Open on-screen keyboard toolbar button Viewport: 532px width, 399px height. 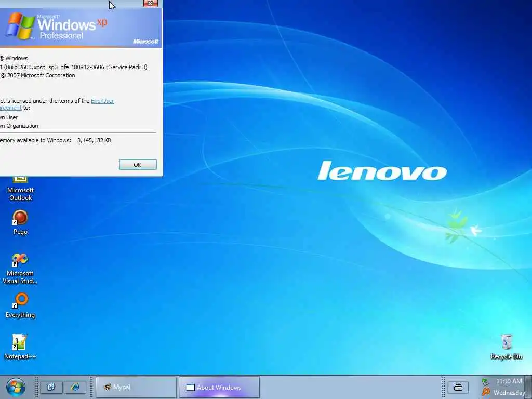(458, 387)
